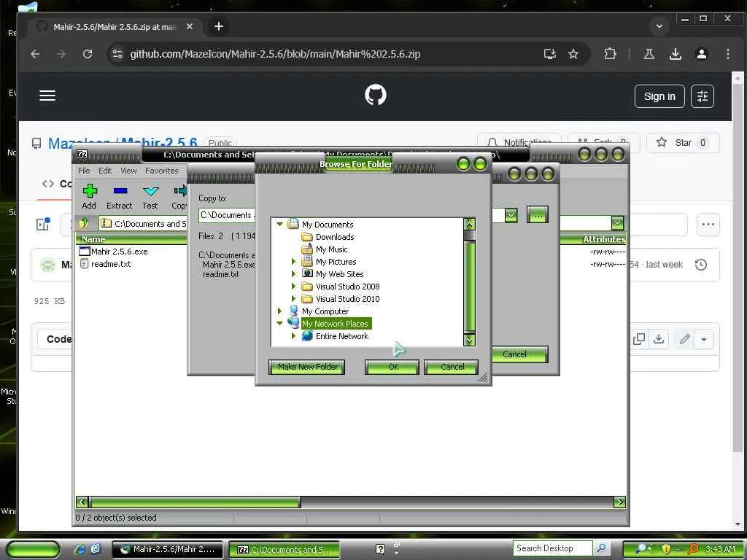Open the GitHub edit options dropdown caret
The height and width of the screenshot is (560, 747).
pos(704,339)
